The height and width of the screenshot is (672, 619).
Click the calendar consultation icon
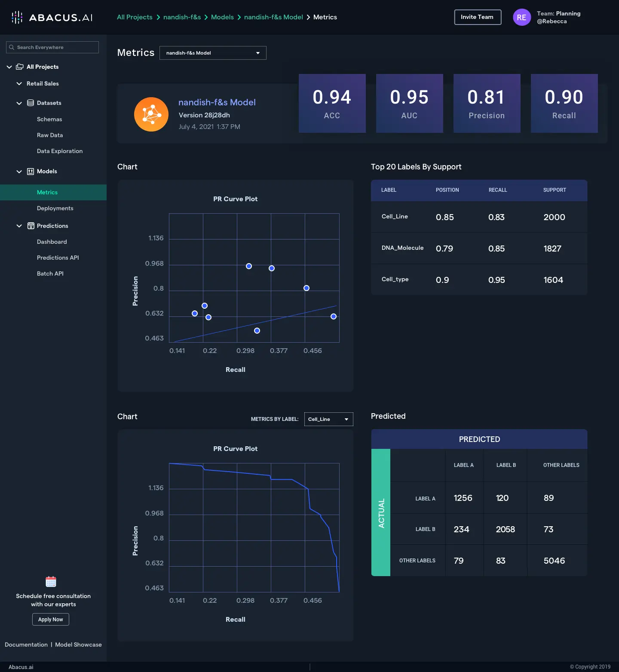pos(51,582)
